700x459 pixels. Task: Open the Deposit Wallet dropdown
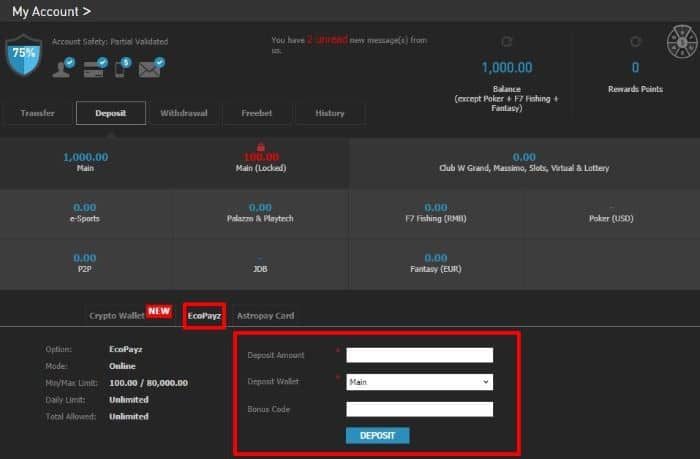pos(419,382)
